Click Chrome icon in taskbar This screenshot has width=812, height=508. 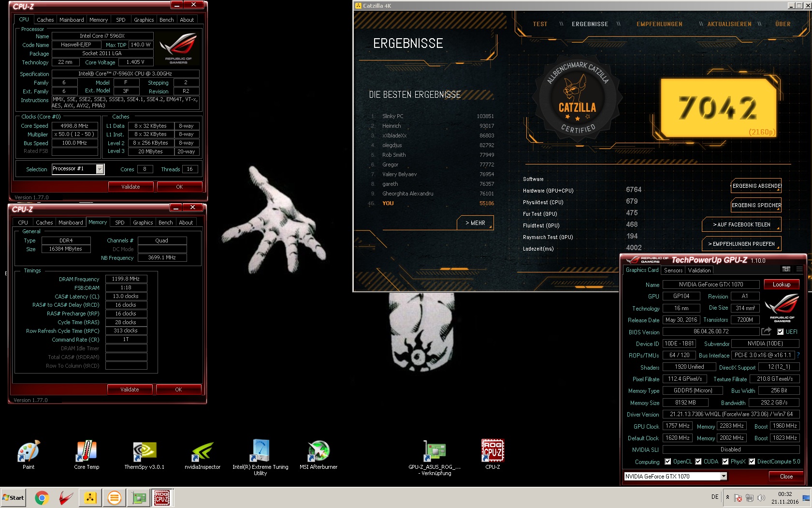point(42,498)
